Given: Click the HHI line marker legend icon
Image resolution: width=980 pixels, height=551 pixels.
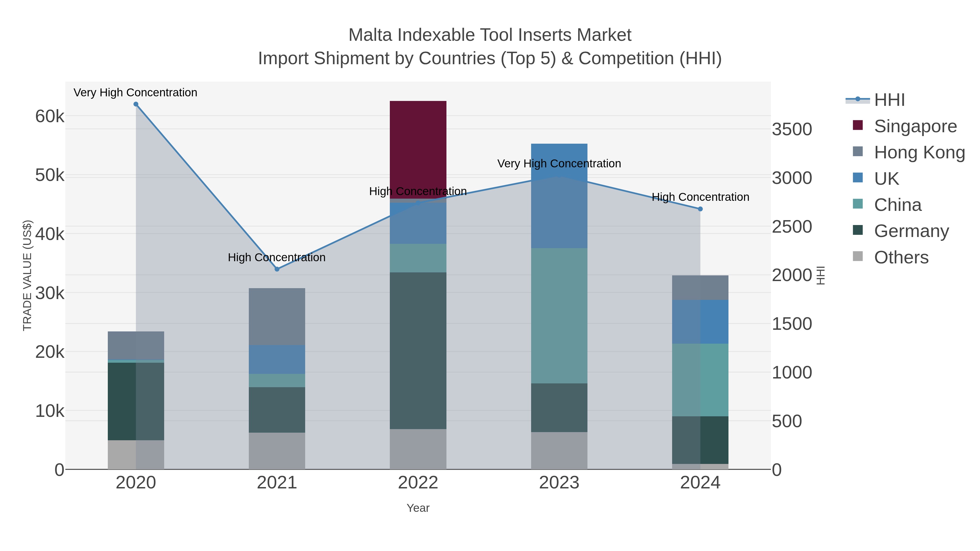Looking at the screenshot, I should tap(857, 100).
